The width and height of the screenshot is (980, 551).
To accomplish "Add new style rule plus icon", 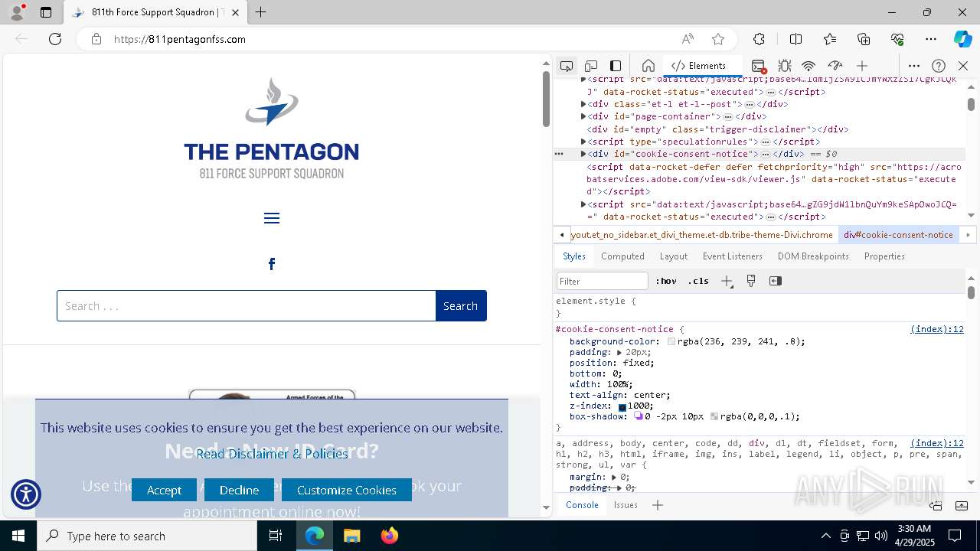I will point(727,281).
